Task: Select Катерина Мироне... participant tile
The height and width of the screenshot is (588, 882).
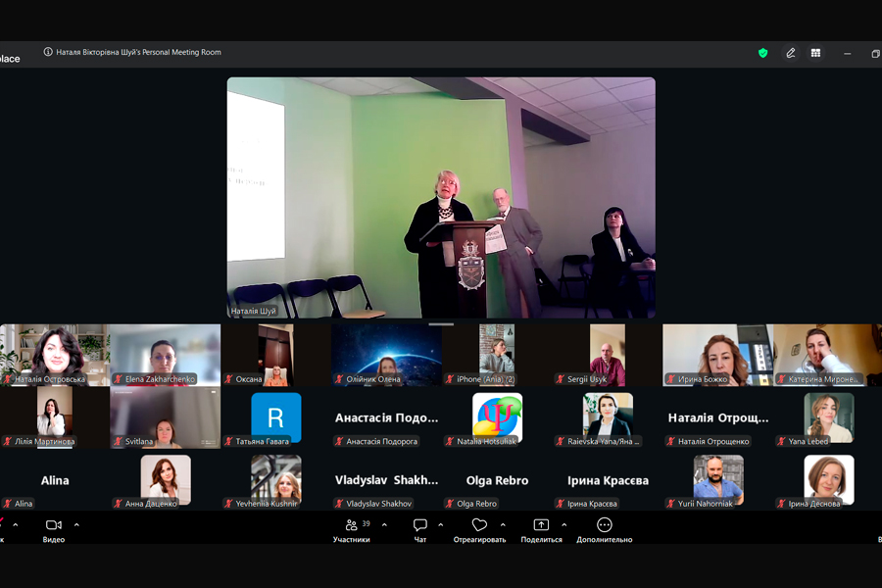Action: point(828,355)
